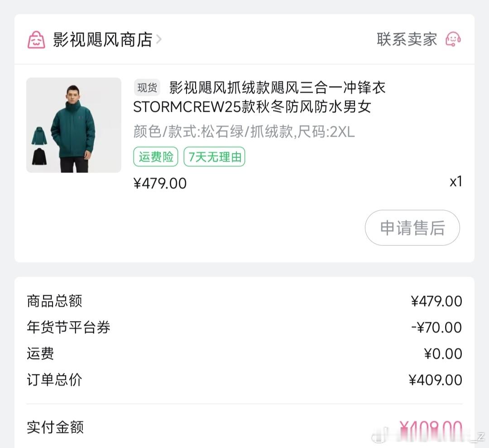Tap the 运费 shipping fee row
Viewport: 489px width, 448px height.
coord(40,353)
